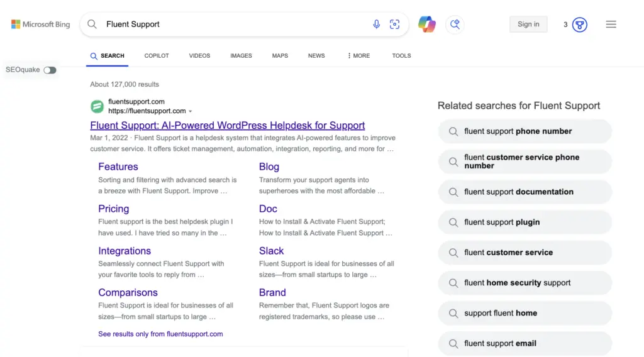Select related search 'fluent support phone number'
This screenshot has width=644, height=357.
(525, 131)
